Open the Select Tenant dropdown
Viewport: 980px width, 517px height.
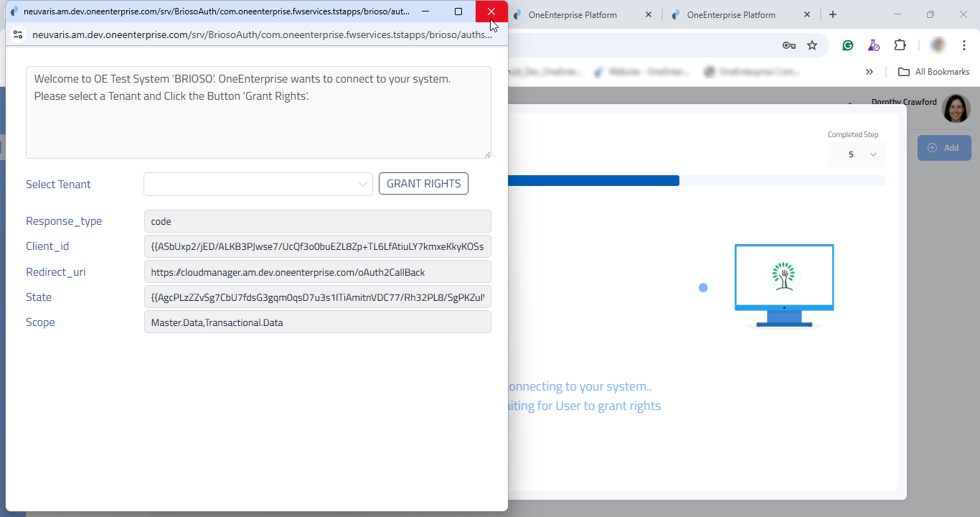258,184
